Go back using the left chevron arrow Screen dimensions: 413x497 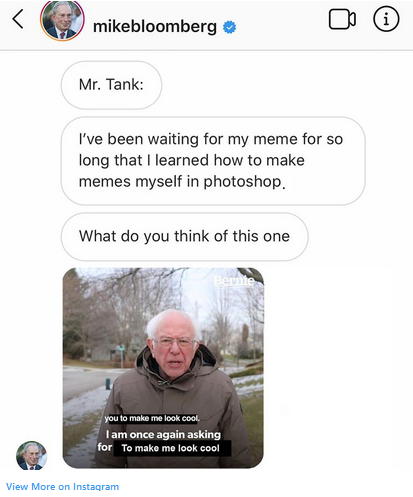tap(18, 19)
